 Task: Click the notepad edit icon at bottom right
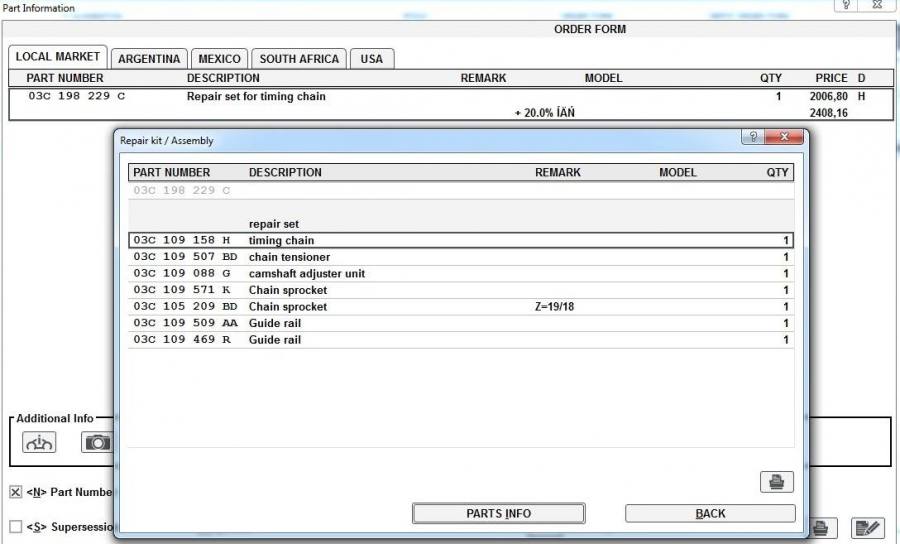867,528
